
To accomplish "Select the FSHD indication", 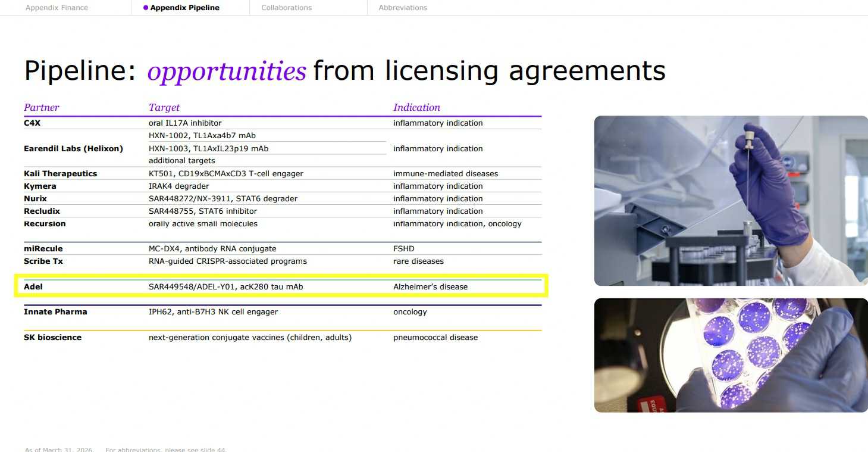I will pos(403,248).
